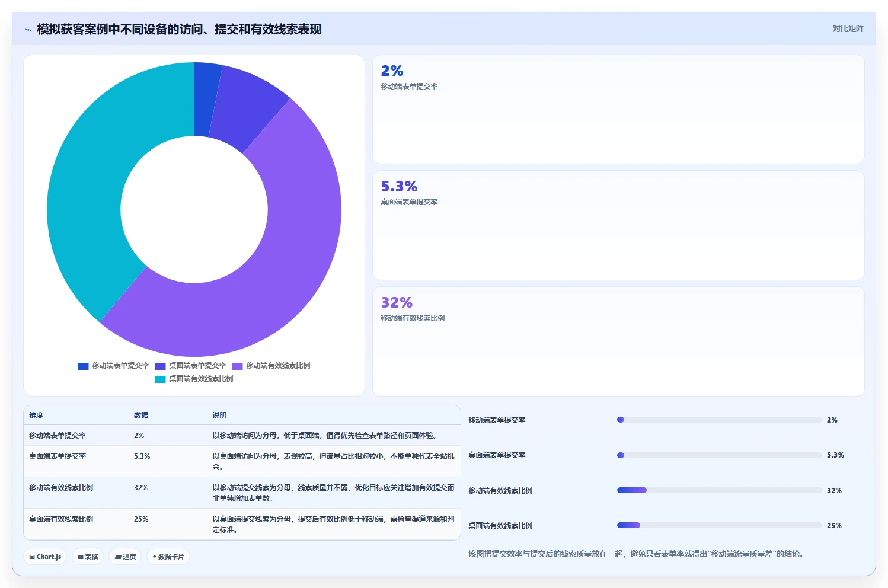Select table cell 桌面端表单提交率
This screenshot has width=888, height=588.
pos(58,456)
